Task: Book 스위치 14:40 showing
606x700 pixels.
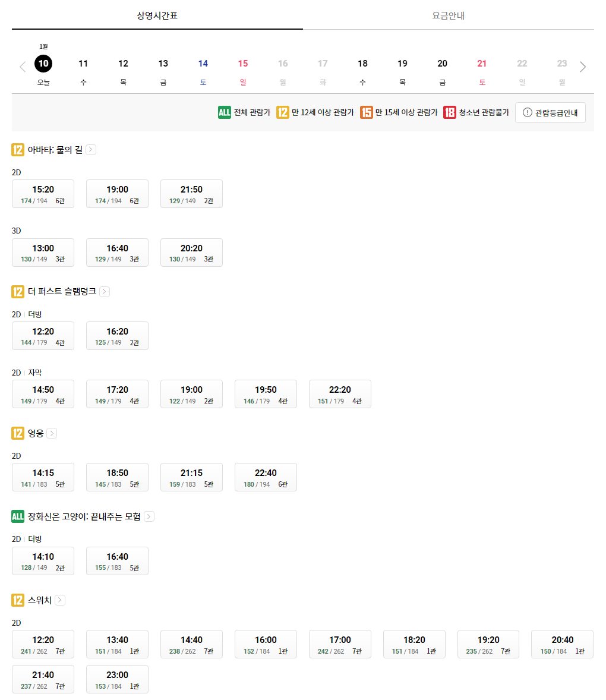Action: tap(191, 644)
